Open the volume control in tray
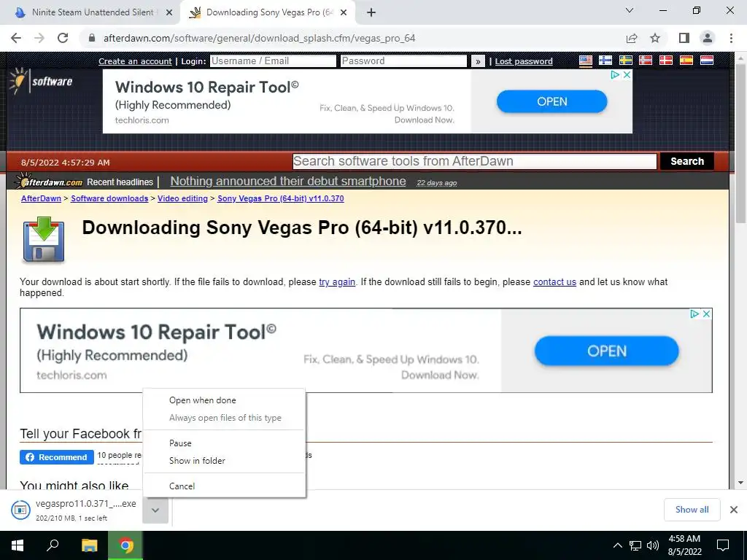 (x=653, y=545)
